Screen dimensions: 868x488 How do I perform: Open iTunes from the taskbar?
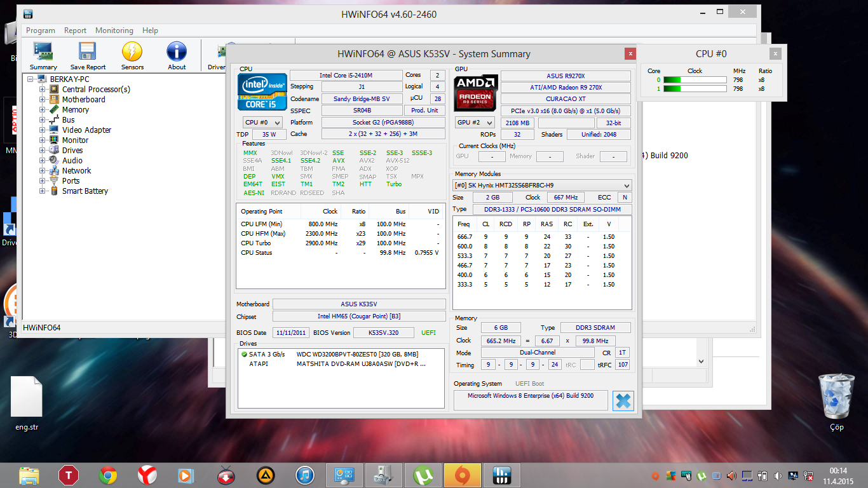click(x=305, y=475)
